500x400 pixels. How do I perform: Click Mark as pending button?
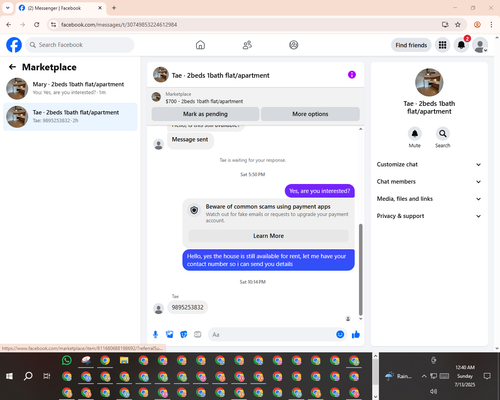point(205,114)
